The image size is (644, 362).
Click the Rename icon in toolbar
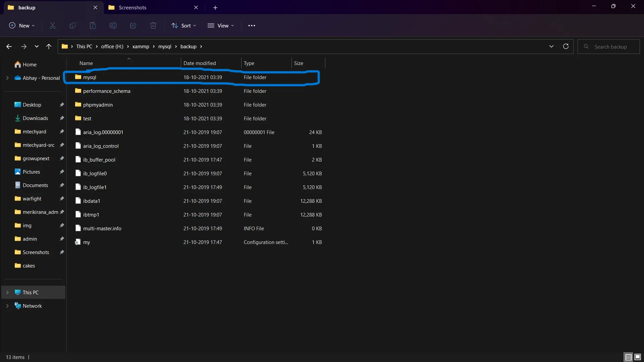[x=113, y=25]
